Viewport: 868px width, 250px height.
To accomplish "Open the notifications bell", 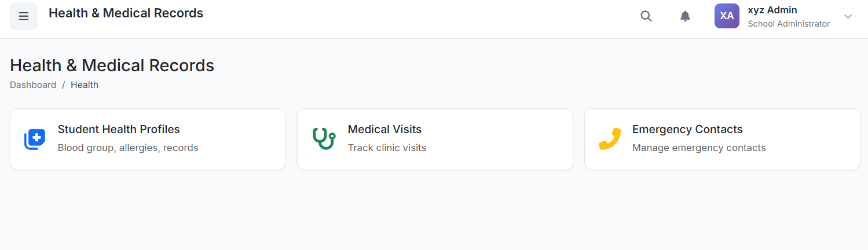I will tap(685, 16).
